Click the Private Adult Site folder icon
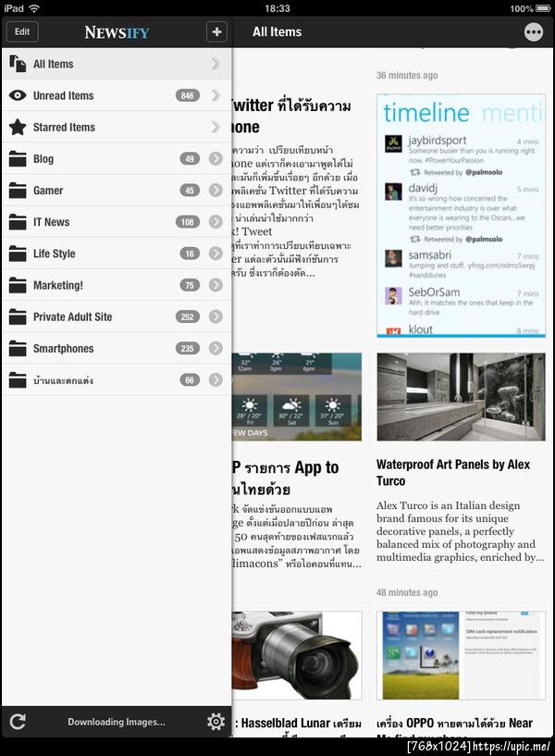This screenshot has width=555, height=756. [18, 316]
